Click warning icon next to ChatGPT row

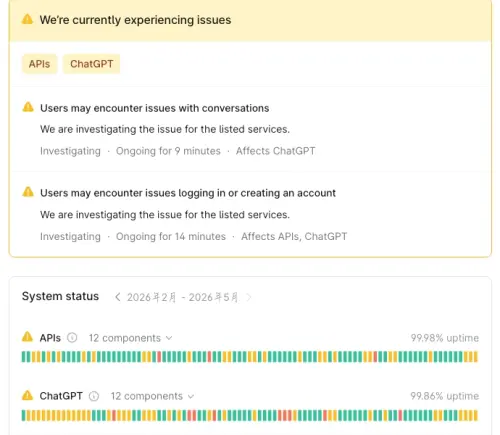click(x=27, y=395)
